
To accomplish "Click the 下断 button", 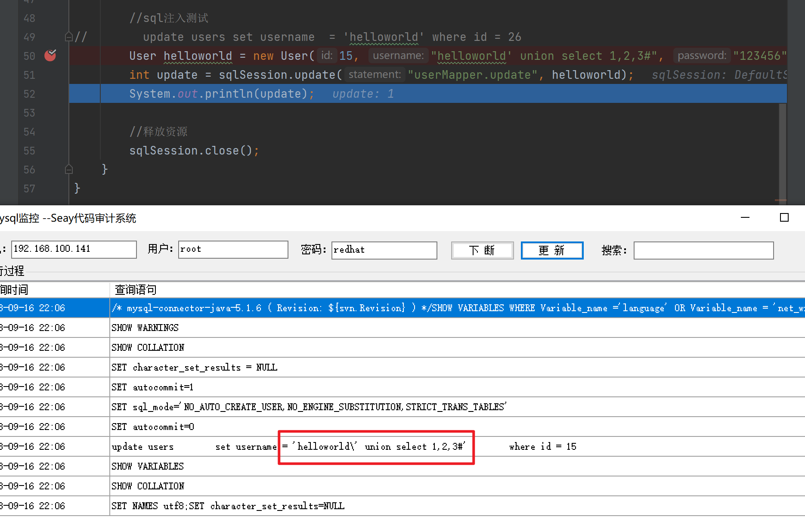I will 482,250.
